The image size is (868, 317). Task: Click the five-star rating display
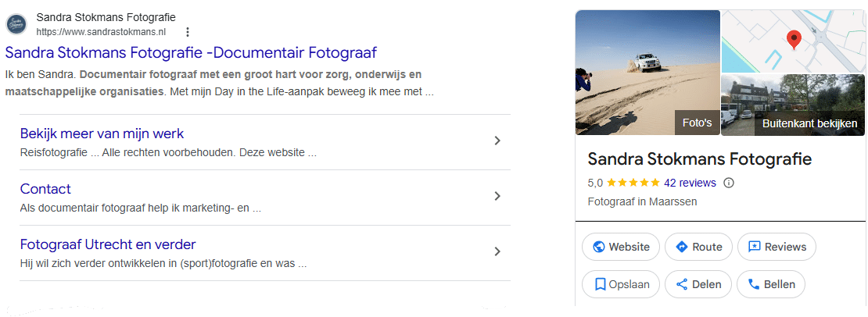(x=633, y=183)
